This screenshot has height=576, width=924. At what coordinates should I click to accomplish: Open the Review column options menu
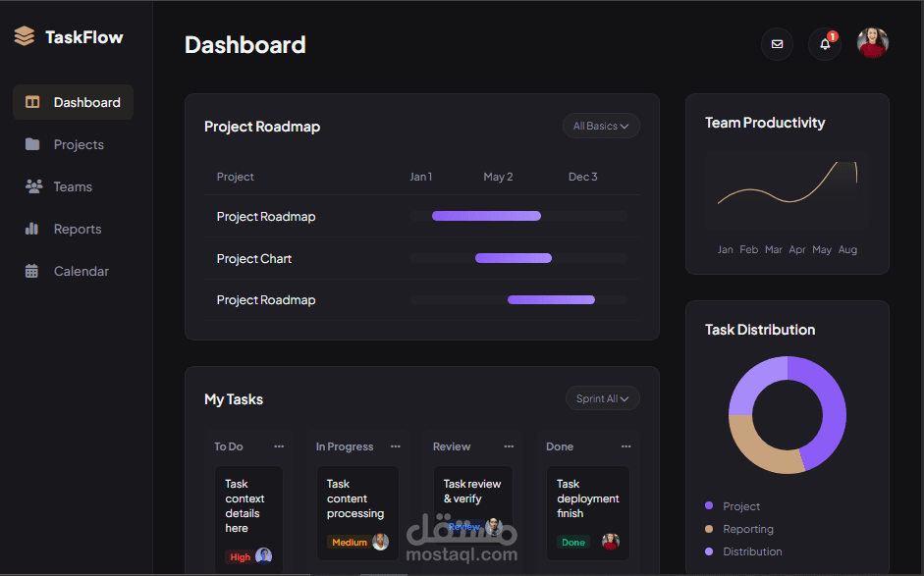[509, 446]
